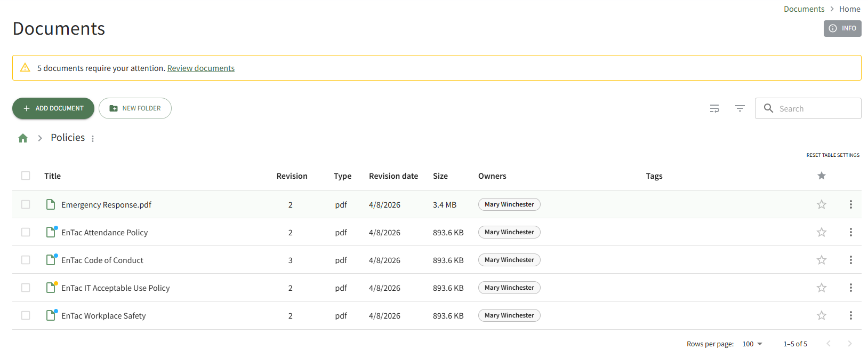Click the New Folder button
Image resolution: width=868 pixels, height=357 pixels.
(135, 108)
